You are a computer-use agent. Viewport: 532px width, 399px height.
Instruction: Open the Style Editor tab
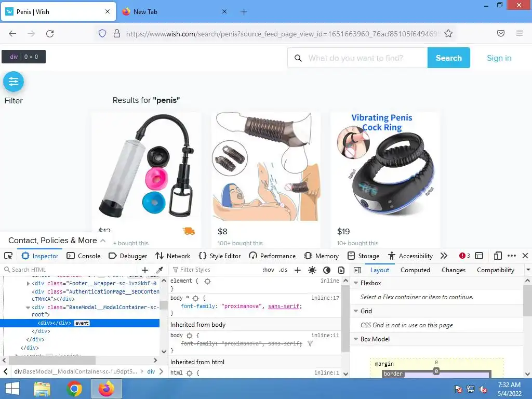coord(220,256)
